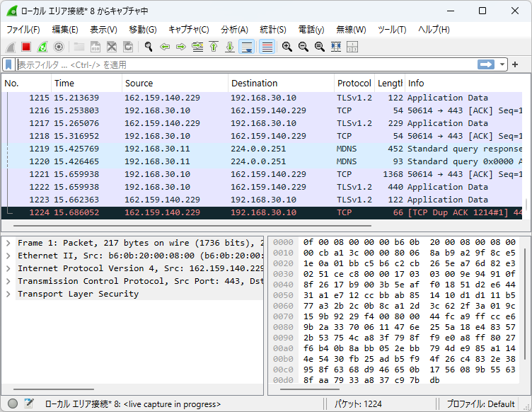Sort by the Destination column header

click(281, 83)
